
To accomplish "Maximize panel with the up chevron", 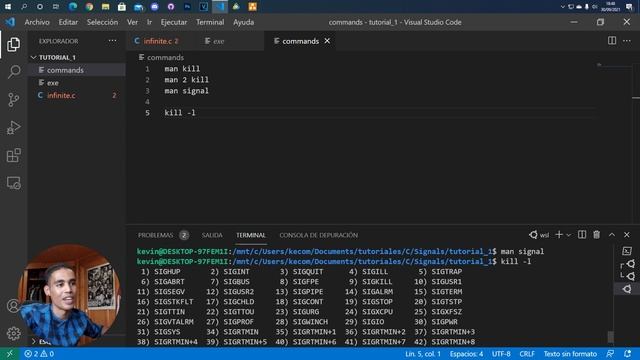I will (x=612, y=235).
